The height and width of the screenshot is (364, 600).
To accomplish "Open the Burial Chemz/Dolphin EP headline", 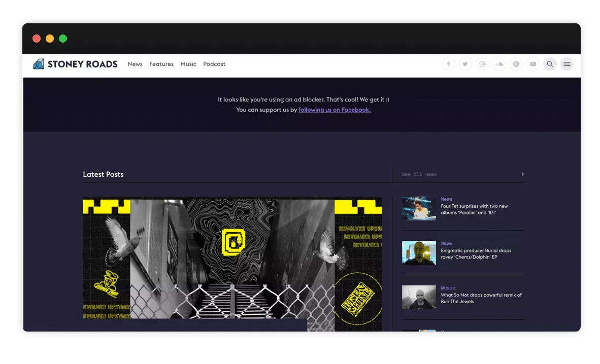I will tap(476, 253).
